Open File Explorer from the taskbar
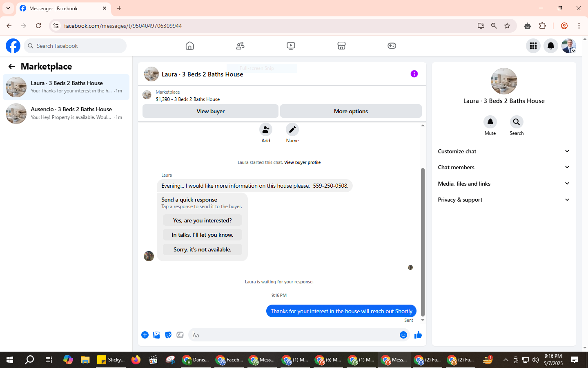This screenshot has width=588, height=368. (85, 360)
